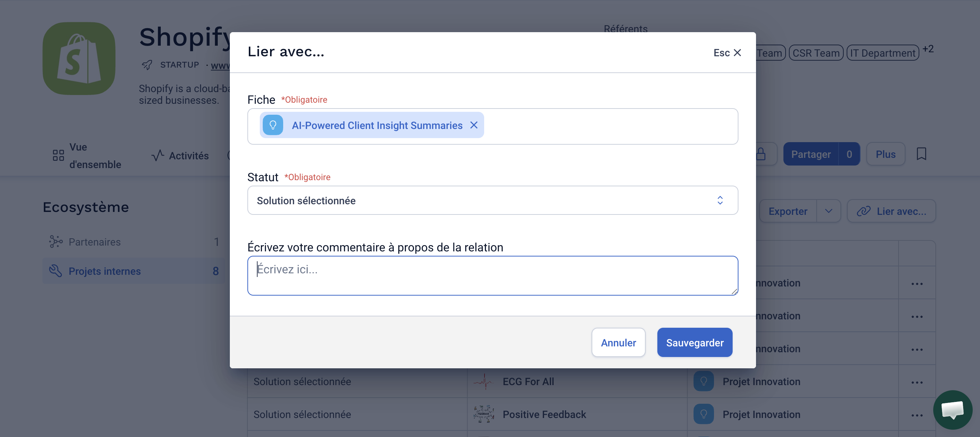Click the lightbulb icon on the selected fiche chip
This screenshot has width=980, height=437.
273,125
